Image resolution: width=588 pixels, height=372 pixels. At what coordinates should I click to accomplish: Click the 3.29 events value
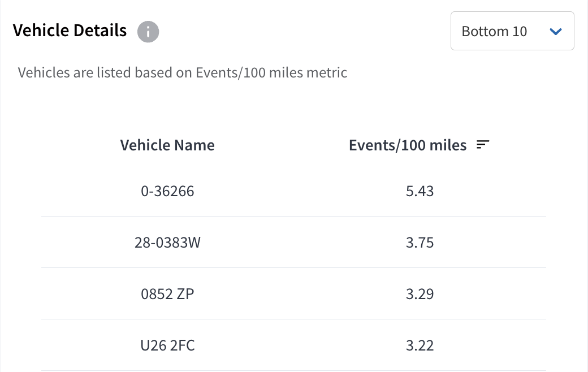pos(420,294)
